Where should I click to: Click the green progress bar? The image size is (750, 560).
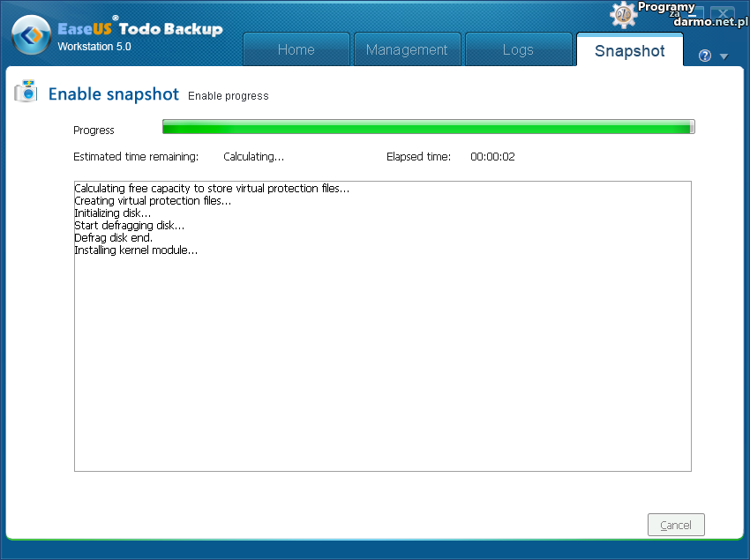428,128
